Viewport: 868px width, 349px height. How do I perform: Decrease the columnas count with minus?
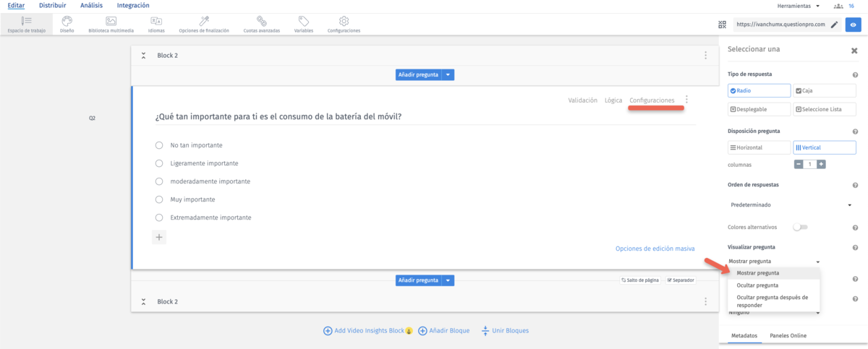799,164
